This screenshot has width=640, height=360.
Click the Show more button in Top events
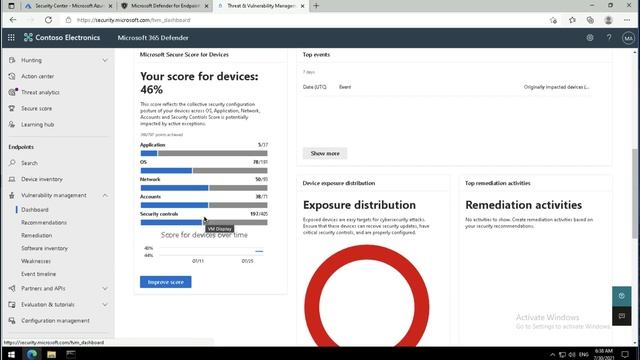[x=325, y=153]
